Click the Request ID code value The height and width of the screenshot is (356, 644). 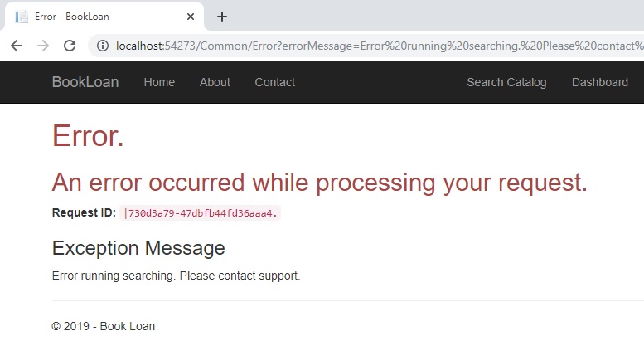[x=200, y=213]
